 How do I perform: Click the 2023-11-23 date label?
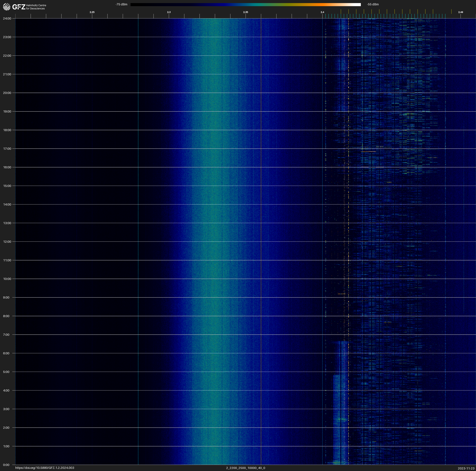click(466, 468)
